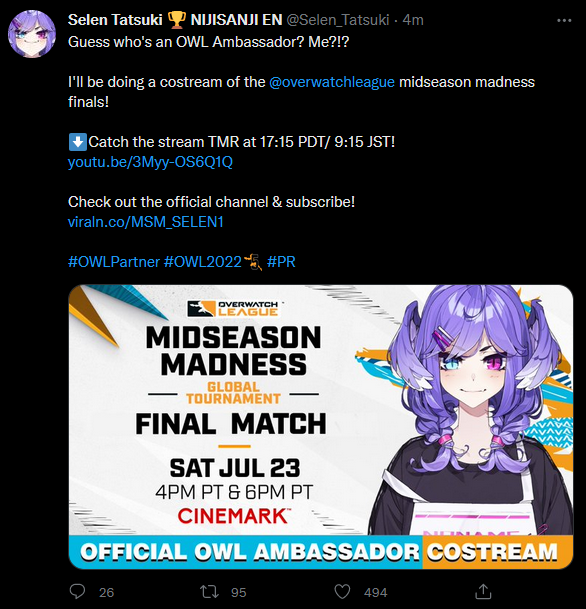Image resolution: width=586 pixels, height=609 pixels.
Task: Open the youtu.be/3Myy-OS6Q1Q stream link
Action: (150, 162)
